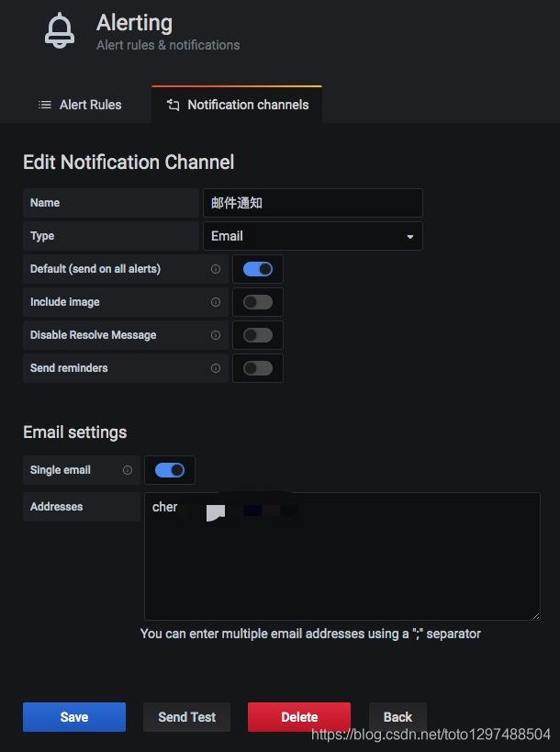Enable the Include image toggle

258,302
